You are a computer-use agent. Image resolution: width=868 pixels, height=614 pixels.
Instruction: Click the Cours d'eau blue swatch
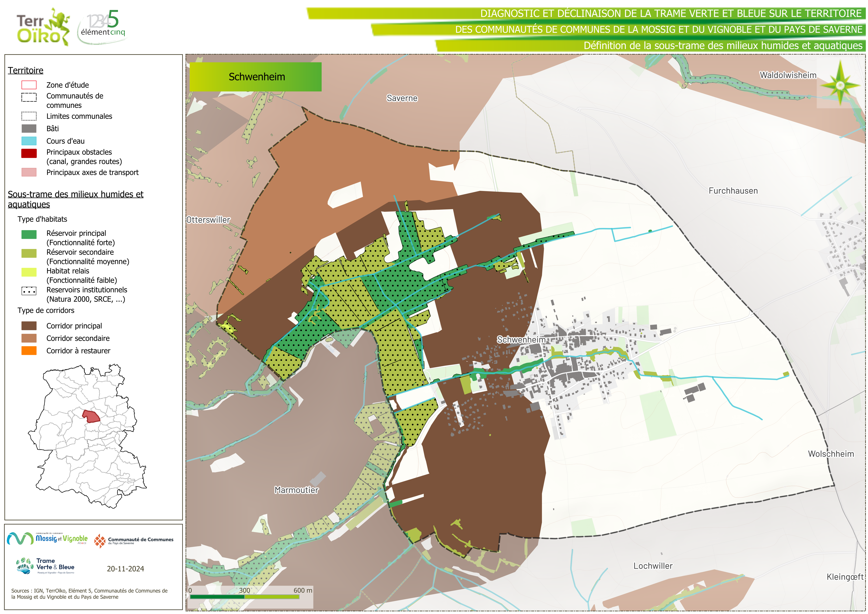[x=29, y=141]
